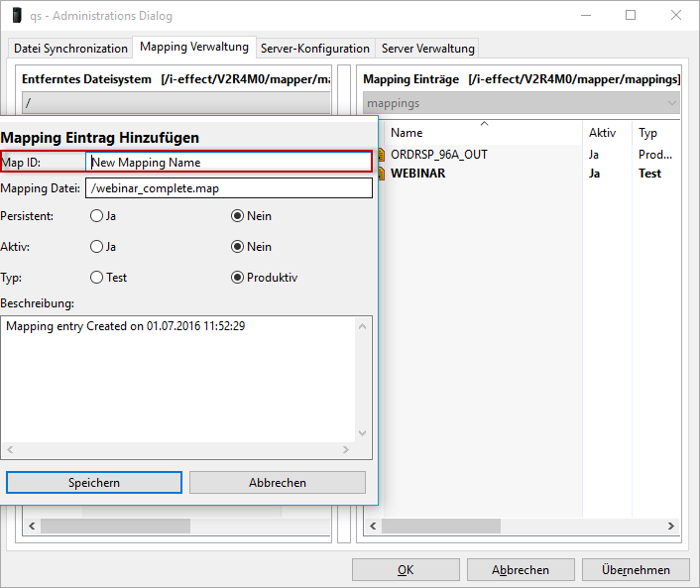Click the qs application icon in title bar

click(x=16, y=16)
